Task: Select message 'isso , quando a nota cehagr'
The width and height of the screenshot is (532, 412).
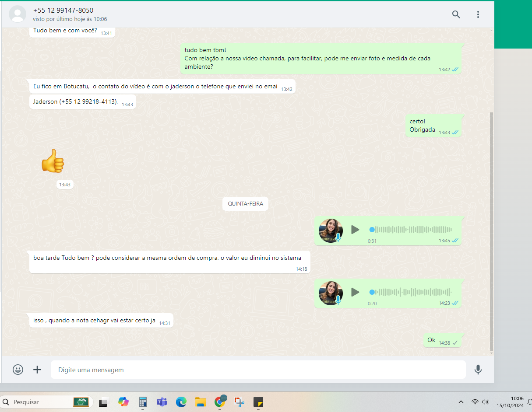Action: [x=101, y=321]
